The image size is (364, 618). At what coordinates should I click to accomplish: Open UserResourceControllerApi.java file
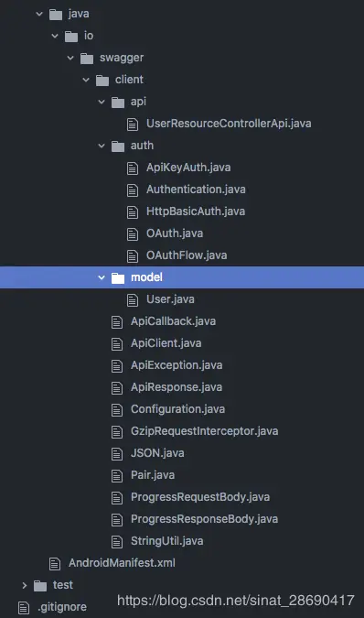click(x=229, y=124)
